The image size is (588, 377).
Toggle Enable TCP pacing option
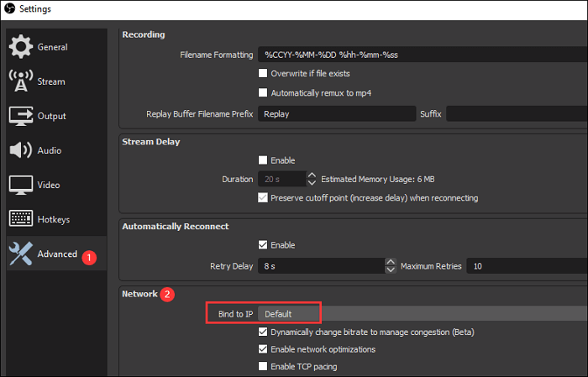264,367
